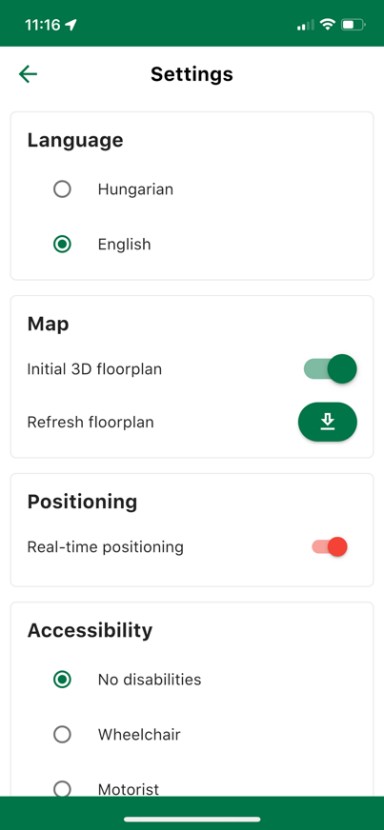This screenshot has width=384, height=830.
Task: Tap the Real-time positioning label
Action: click(x=105, y=547)
